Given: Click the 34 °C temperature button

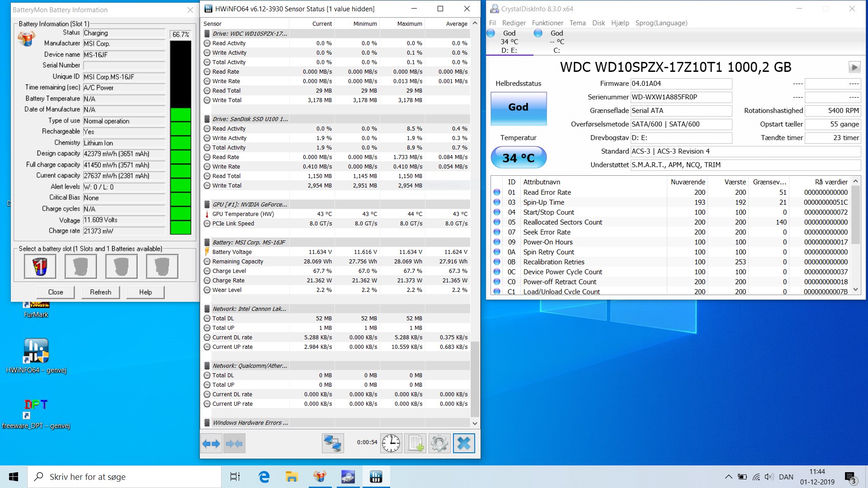Looking at the screenshot, I should pyautogui.click(x=519, y=158).
